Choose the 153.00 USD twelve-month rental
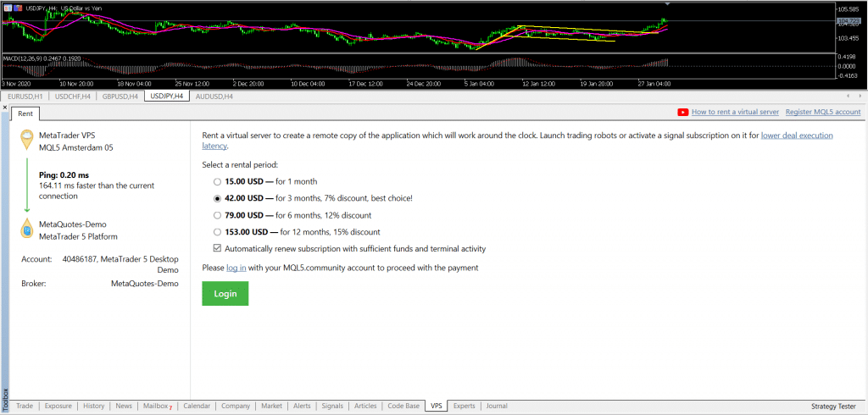The height and width of the screenshot is (415, 868). [217, 232]
